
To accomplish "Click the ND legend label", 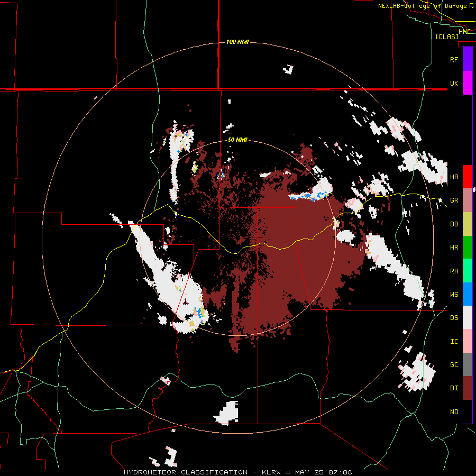I will pos(454,412).
